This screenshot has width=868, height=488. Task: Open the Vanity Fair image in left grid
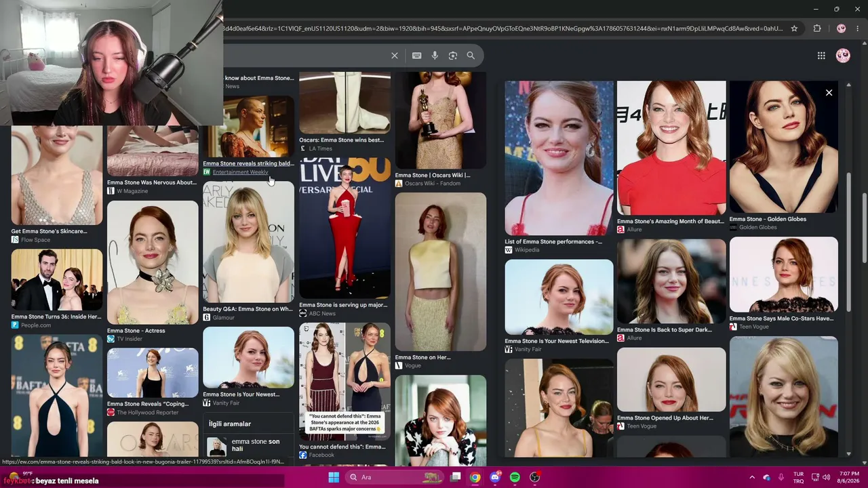[248, 358]
